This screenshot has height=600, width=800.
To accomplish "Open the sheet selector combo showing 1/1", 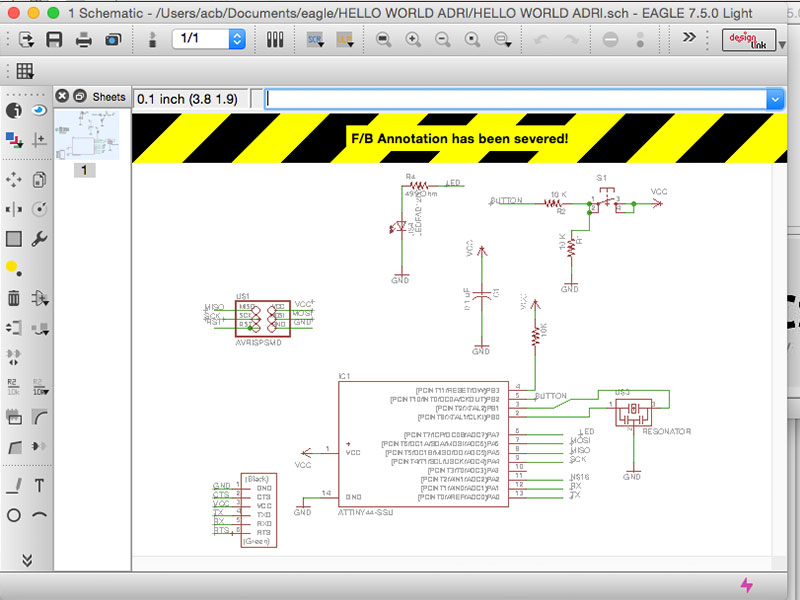I will click(209, 39).
